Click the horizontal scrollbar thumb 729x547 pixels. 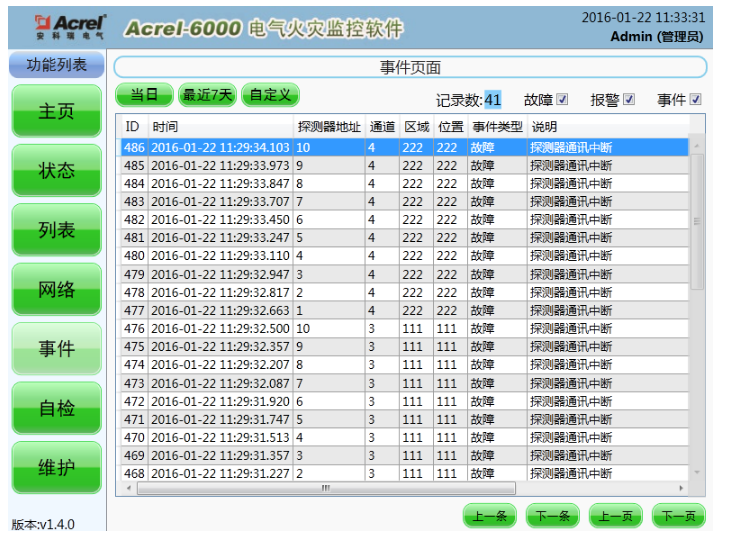tap(326, 488)
